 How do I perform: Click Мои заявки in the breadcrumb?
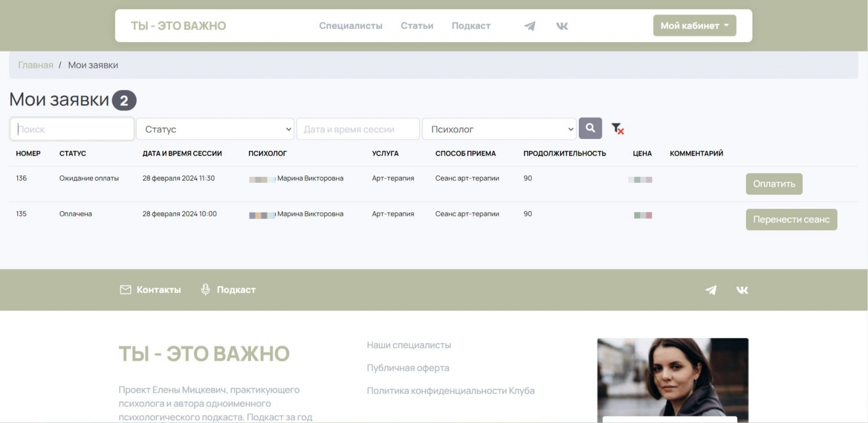pyautogui.click(x=93, y=65)
